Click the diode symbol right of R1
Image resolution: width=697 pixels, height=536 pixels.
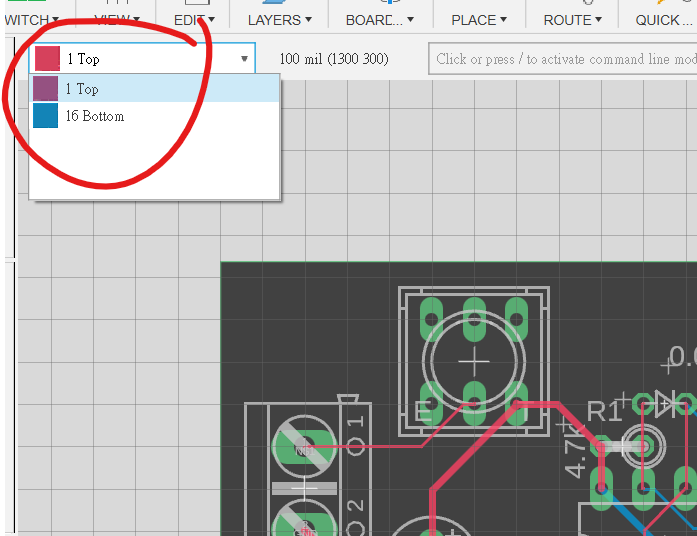click(x=665, y=404)
